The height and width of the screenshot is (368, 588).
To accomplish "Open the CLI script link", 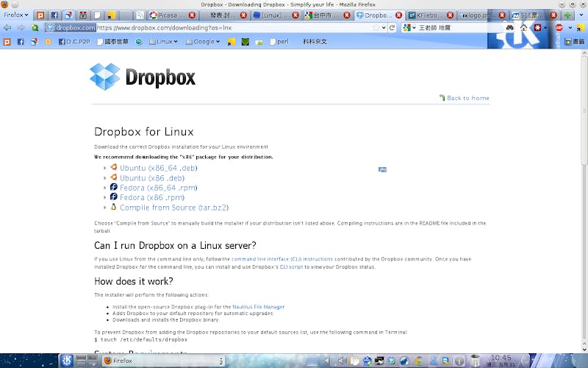I will point(291,267).
